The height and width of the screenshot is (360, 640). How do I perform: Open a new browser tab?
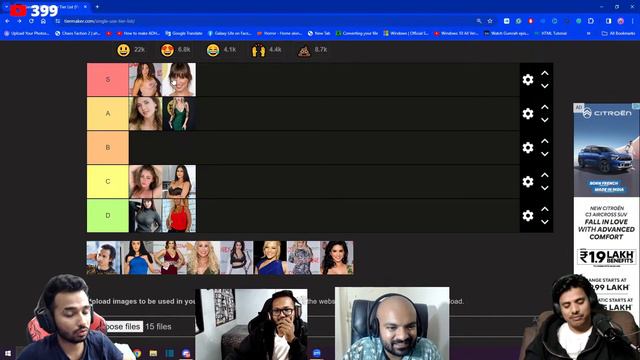(97, 7)
